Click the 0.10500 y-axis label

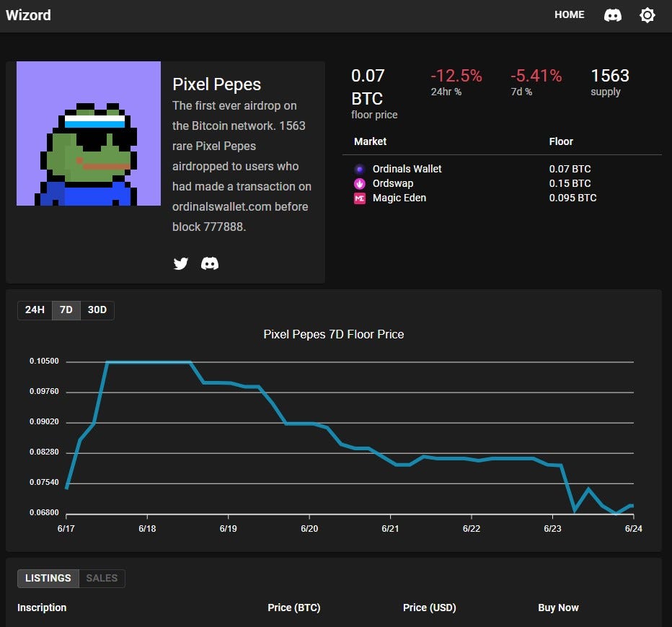[x=44, y=361]
